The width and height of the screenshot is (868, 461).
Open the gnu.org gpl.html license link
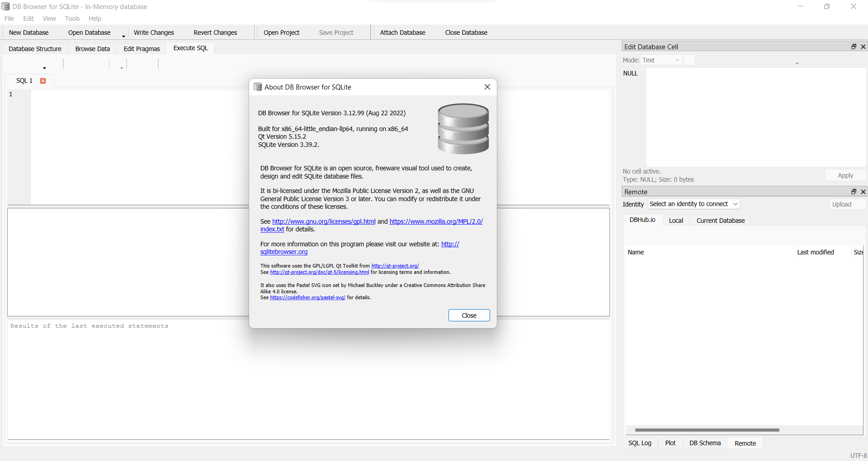pos(324,221)
